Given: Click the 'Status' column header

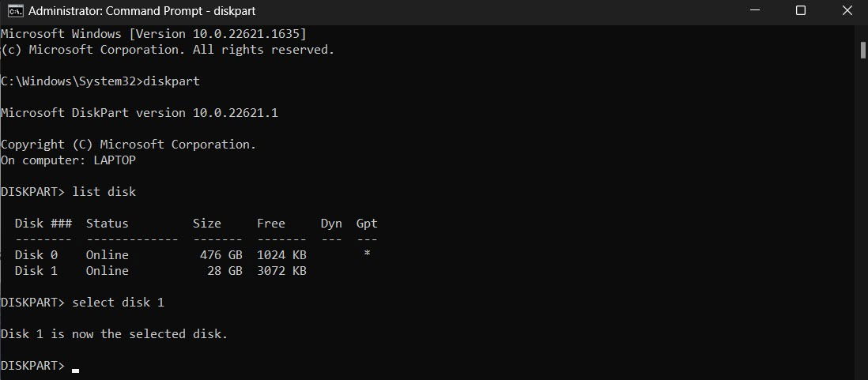Looking at the screenshot, I should pos(107,224).
